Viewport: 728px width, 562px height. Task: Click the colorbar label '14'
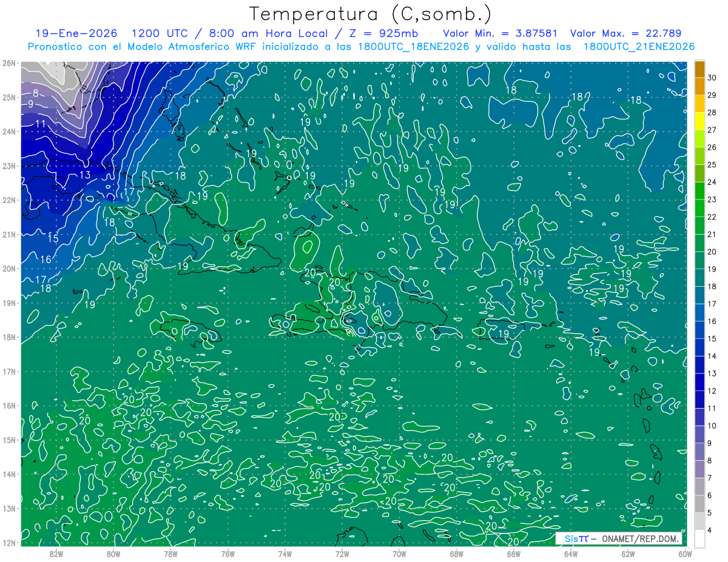pos(712,356)
